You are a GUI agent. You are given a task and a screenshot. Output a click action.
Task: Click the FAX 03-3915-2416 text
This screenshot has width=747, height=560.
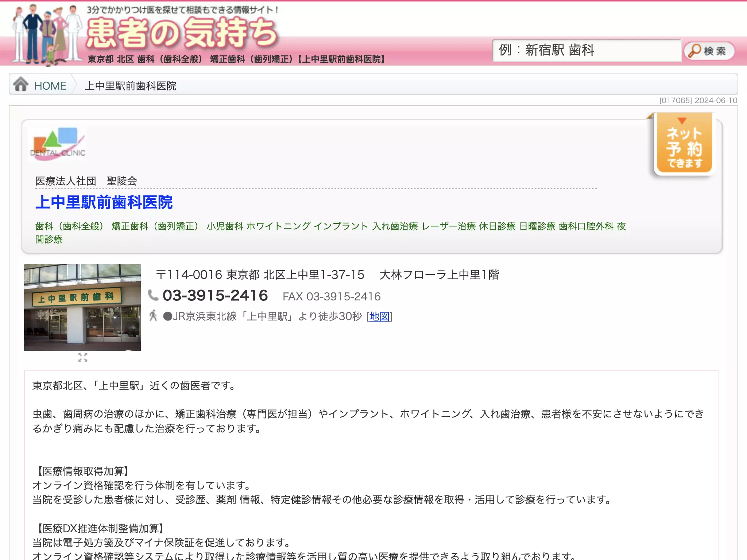click(332, 296)
